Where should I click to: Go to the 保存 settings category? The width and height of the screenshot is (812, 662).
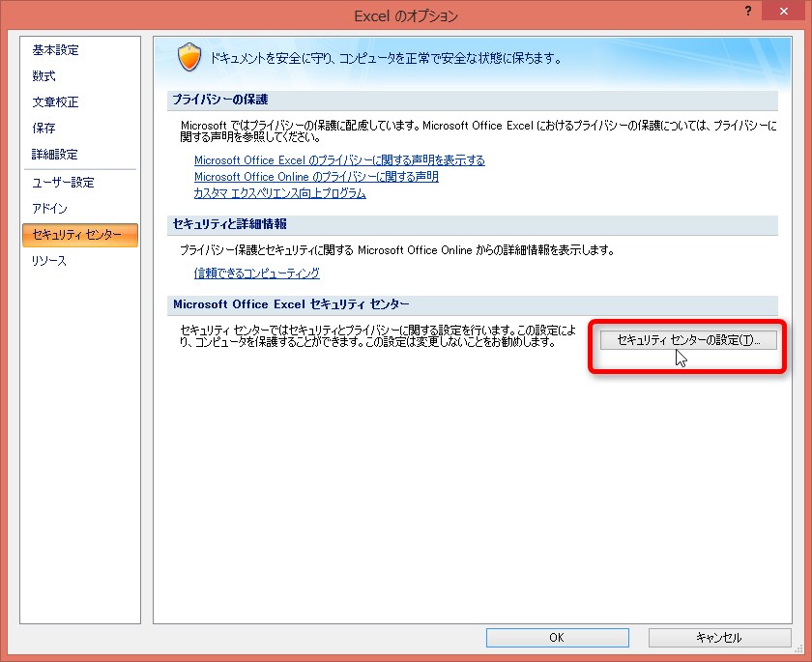pyautogui.click(x=44, y=128)
